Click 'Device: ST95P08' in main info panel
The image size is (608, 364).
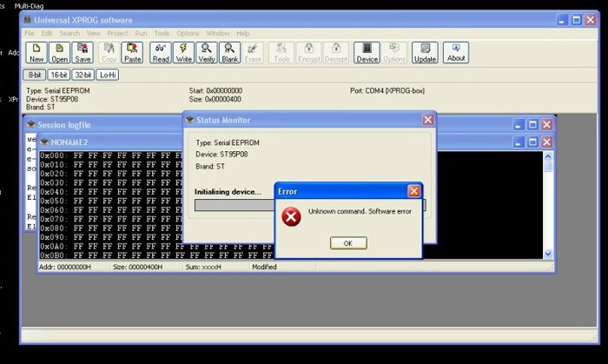pyautogui.click(x=52, y=99)
